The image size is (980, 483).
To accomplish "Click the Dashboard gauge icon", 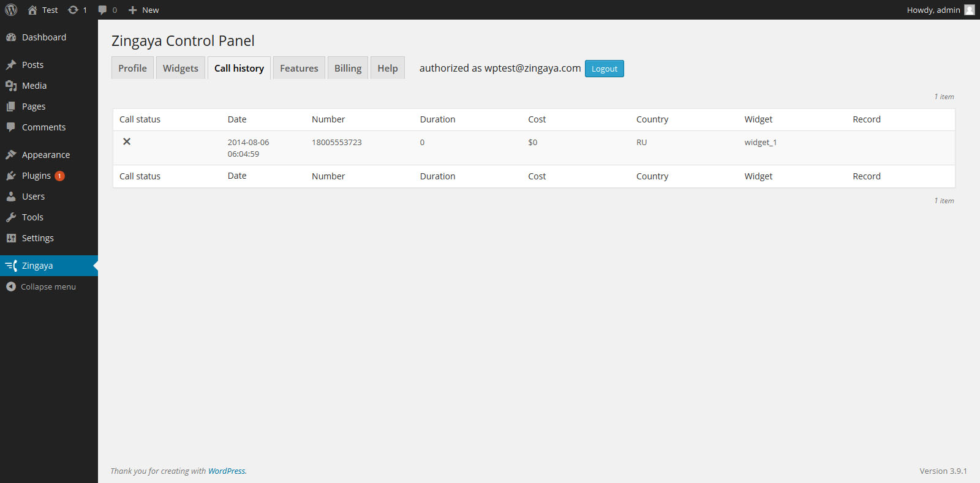I will pyautogui.click(x=11, y=37).
